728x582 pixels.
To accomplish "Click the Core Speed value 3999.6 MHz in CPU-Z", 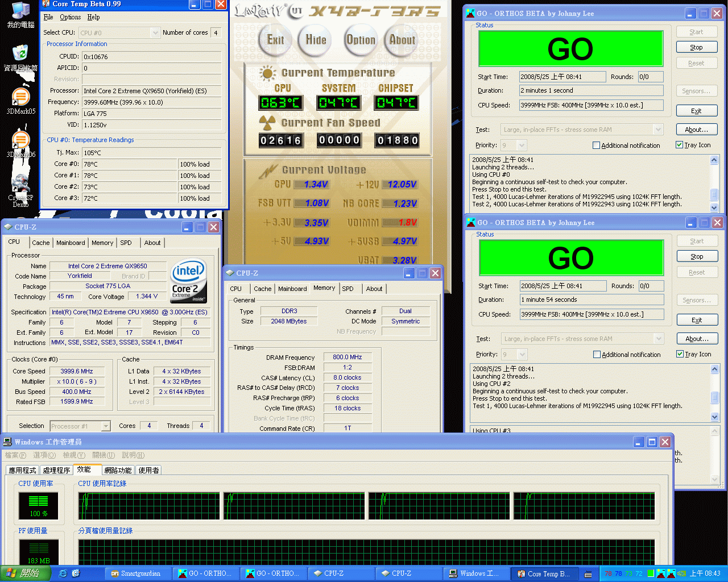I will (x=77, y=371).
